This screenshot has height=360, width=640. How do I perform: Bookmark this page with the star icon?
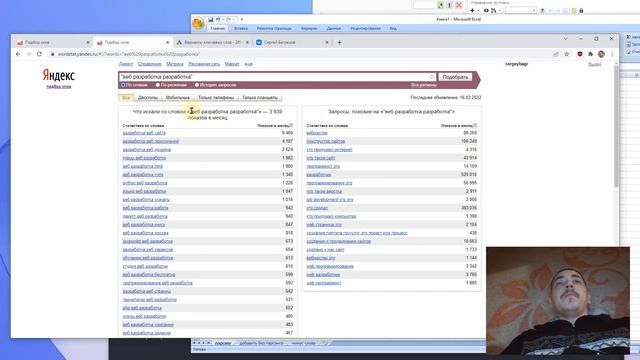(x=567, y=54)
